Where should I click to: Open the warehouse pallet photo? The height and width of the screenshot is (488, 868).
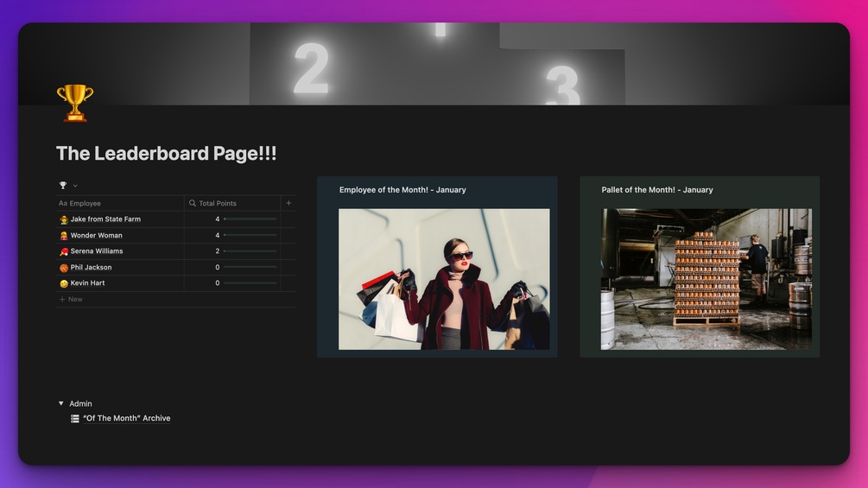pyautogui.click(x=706, y=279)
